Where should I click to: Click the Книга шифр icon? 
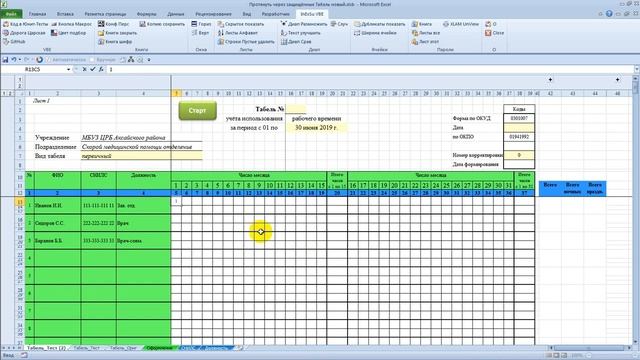coord(101,42)
